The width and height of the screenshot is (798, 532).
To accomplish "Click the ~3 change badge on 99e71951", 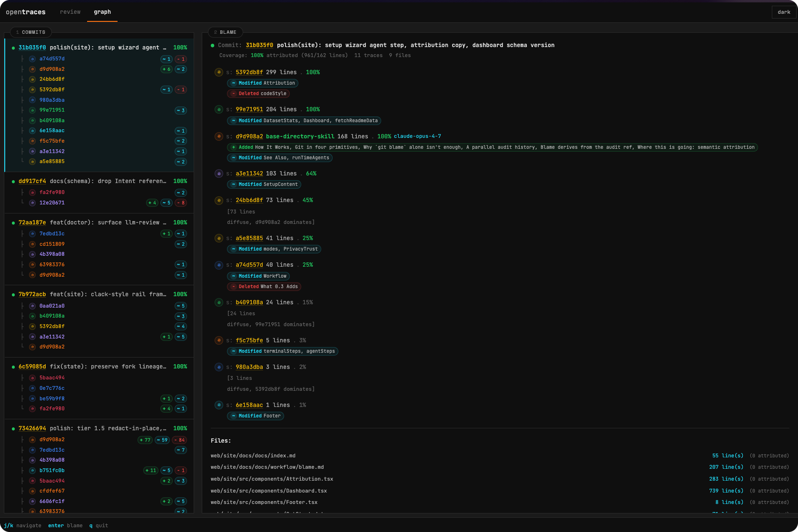I will [x=181, y=110].
